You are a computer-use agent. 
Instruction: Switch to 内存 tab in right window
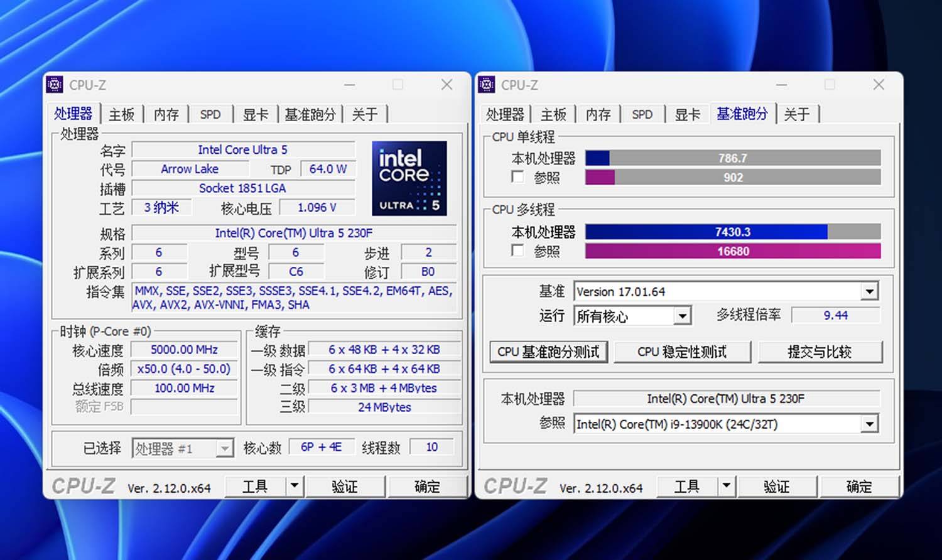598,114
